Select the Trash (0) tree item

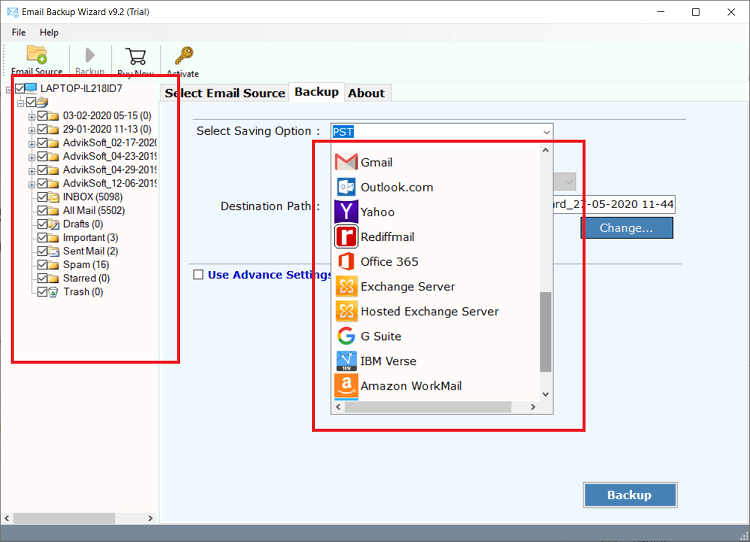coord(83,292)
